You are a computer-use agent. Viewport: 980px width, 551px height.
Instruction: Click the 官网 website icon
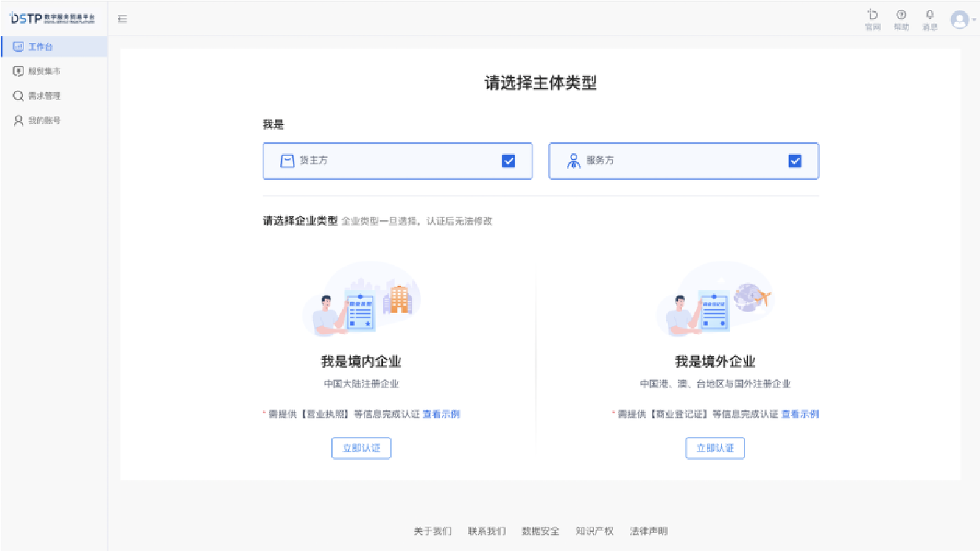pos(872,17)
